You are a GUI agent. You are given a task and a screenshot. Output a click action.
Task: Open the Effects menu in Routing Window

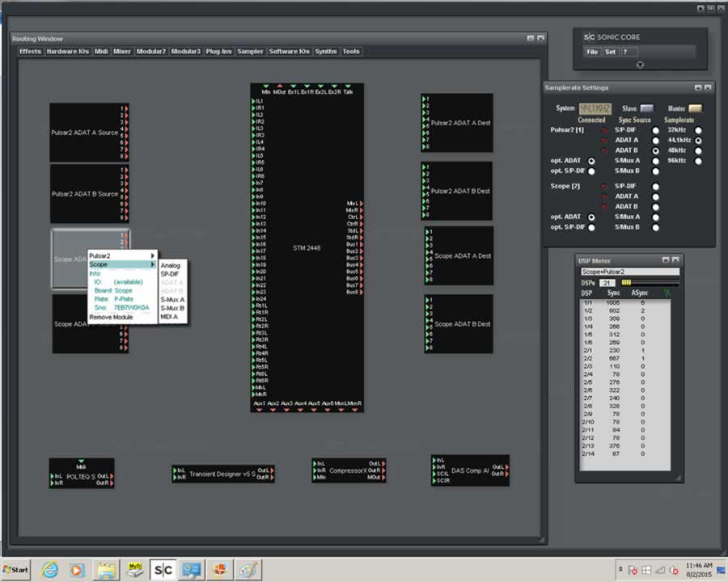point(30,52)
